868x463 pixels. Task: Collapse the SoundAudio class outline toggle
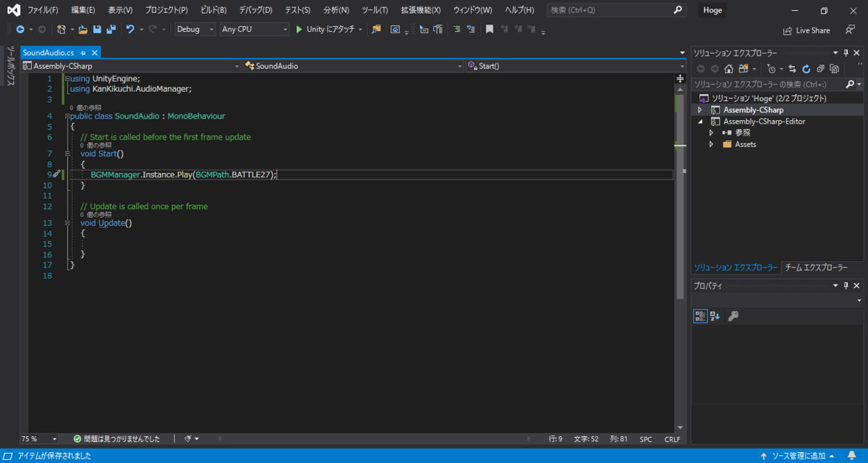pyautogui.click(x=67, y=116)
